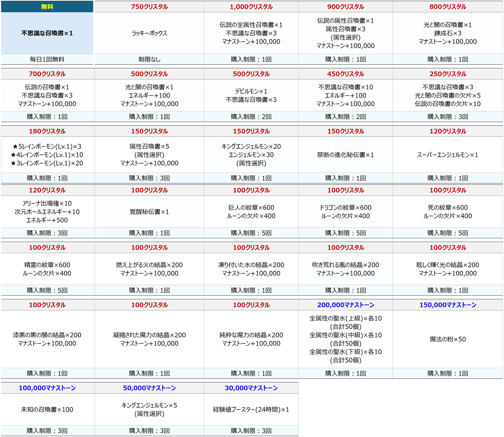
Task: Click the 未知の召喚書×100 item
Action: tap(47, 409)
